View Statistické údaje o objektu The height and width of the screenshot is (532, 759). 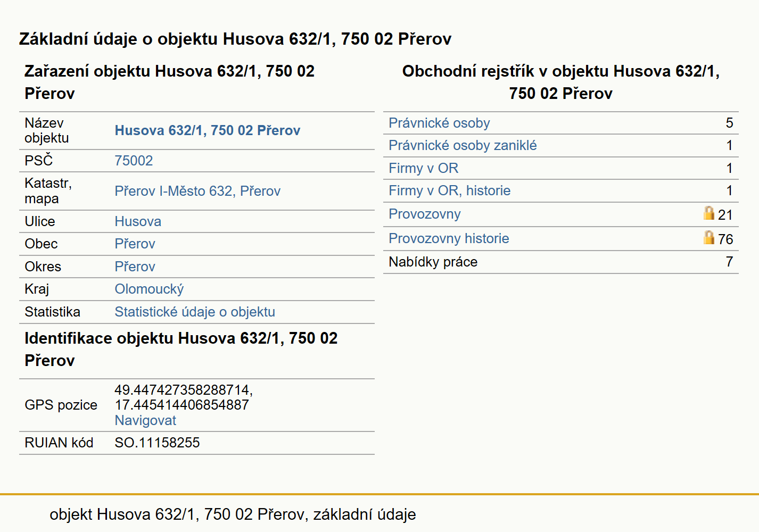(195, 312)
